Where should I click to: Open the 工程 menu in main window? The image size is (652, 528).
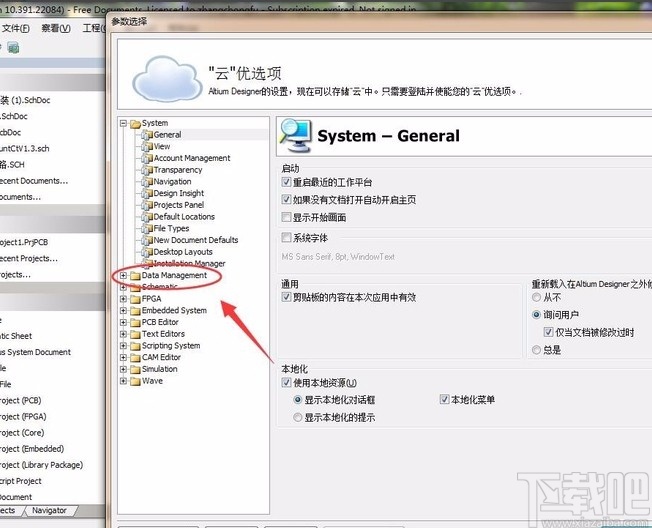pyautogui.click(x=94, y=28)
